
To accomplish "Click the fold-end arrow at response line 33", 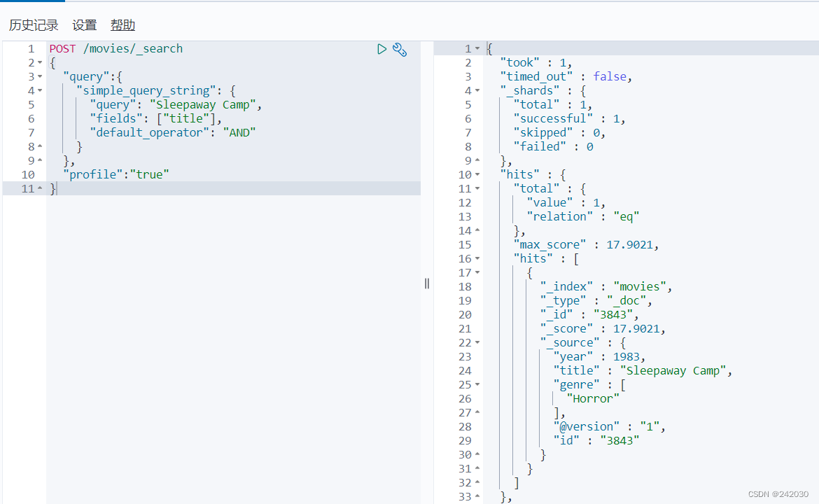I will click(x=477, y=497).
